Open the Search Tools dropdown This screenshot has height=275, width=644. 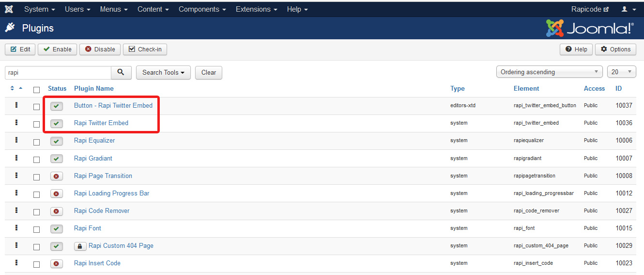pyautogui.click(x=163, y=72)
